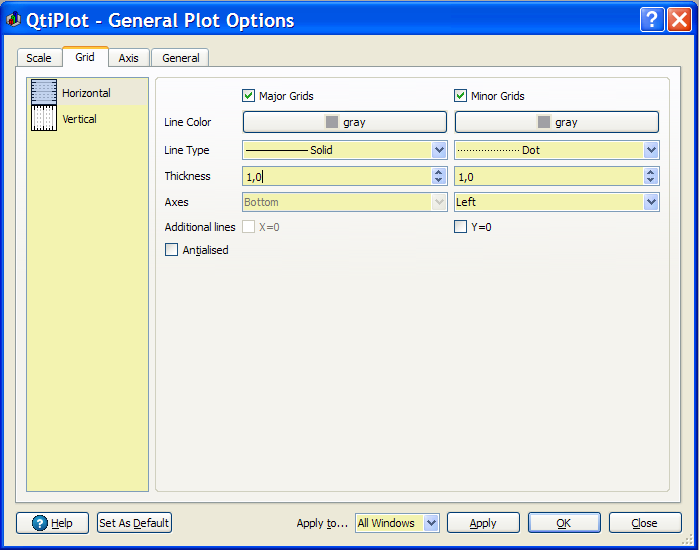This screenshot has width=699, height=550.
Task: Click the major grid Thickness input field
Action: coord(335,176)
